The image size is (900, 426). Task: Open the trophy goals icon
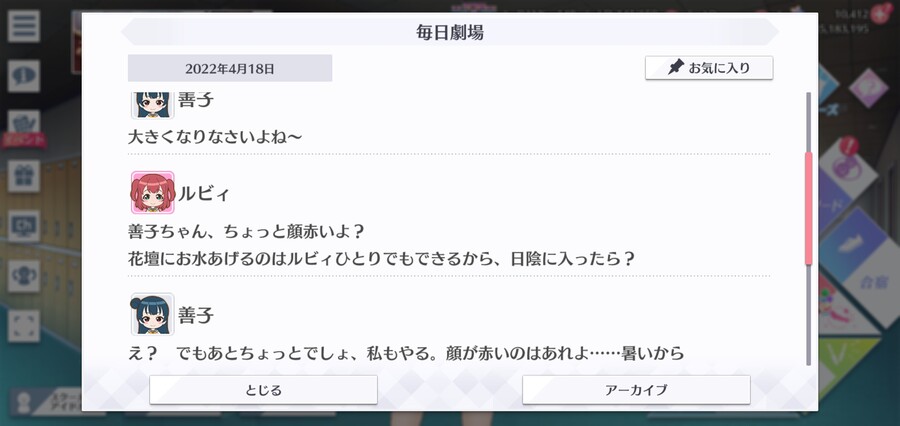coord(24,276)
